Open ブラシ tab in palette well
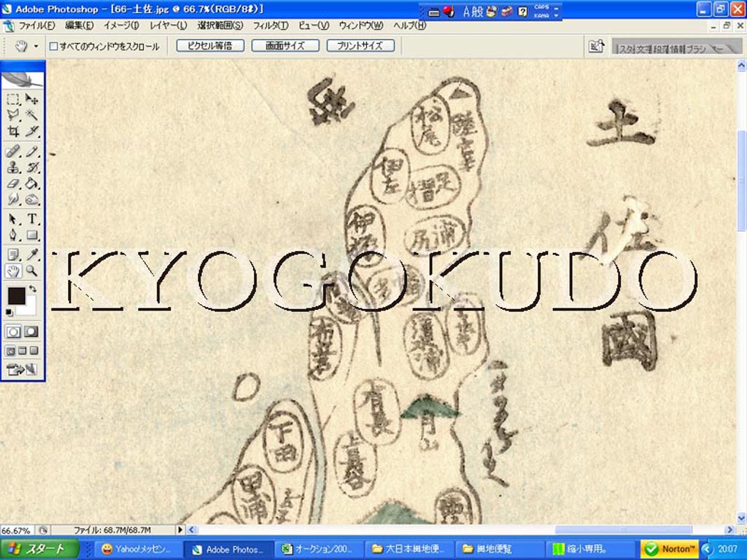The image size is (747, 560). (697, 49)
